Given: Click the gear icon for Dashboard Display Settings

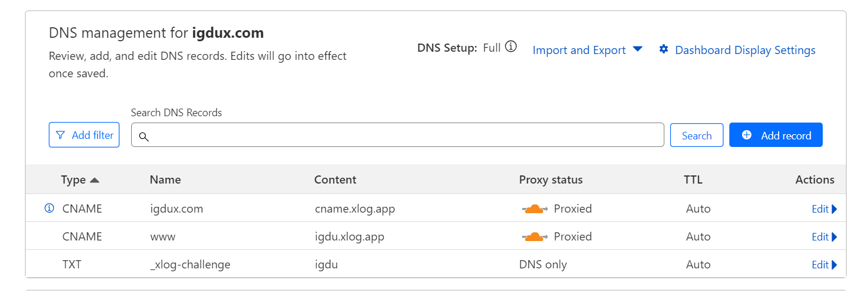Looking at the screenshot, I should point(664,49).
